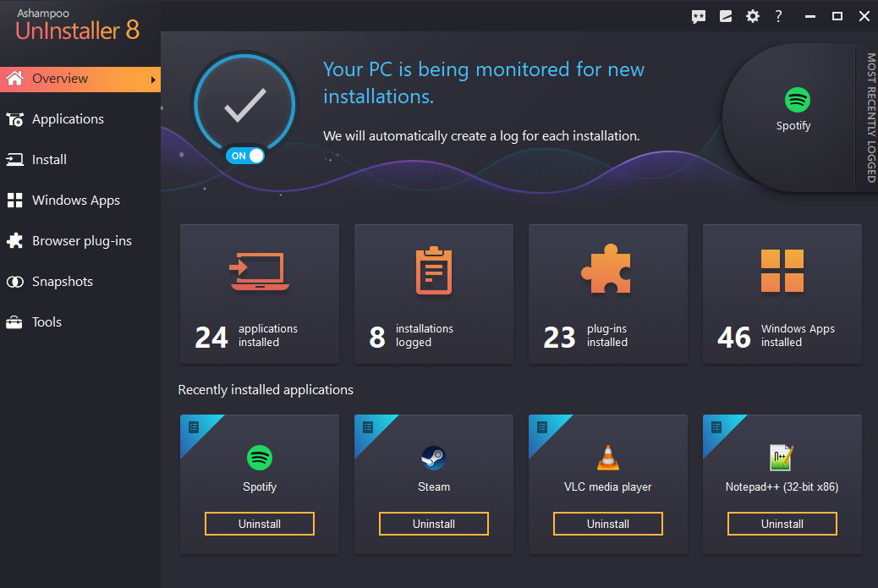The width and height of the screenshot is (878, 588).
Task: Open the 24 applications installed tile
Action: pos(260,294)
